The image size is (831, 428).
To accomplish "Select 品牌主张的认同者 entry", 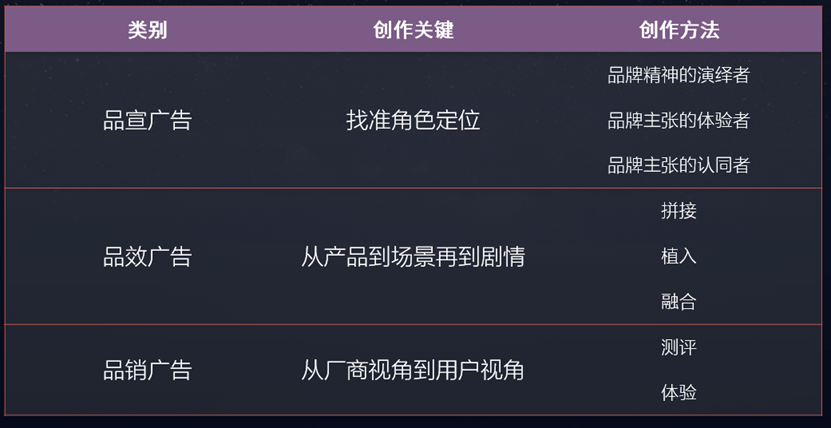I will (679, 165).
